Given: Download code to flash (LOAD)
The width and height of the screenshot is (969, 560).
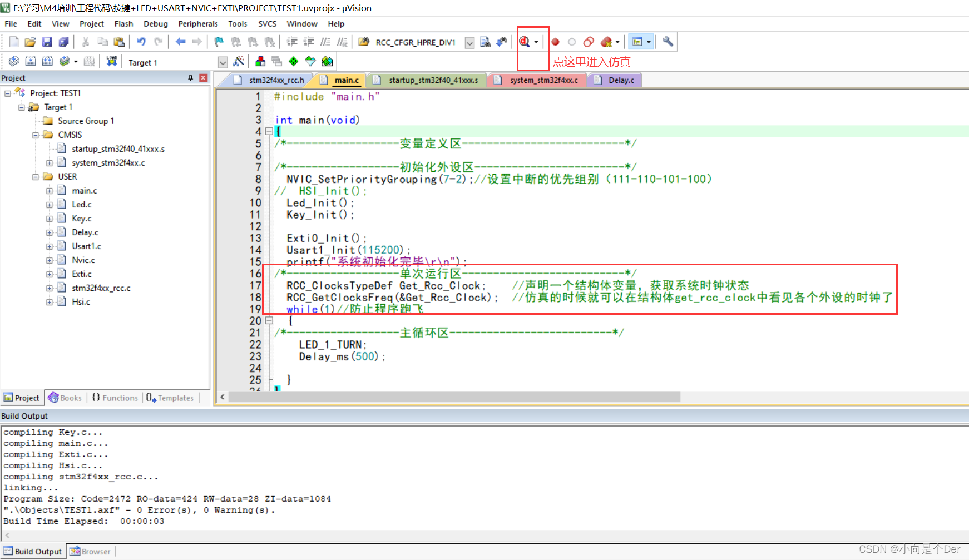Looking at the screenshot, I should coord(112,61).
